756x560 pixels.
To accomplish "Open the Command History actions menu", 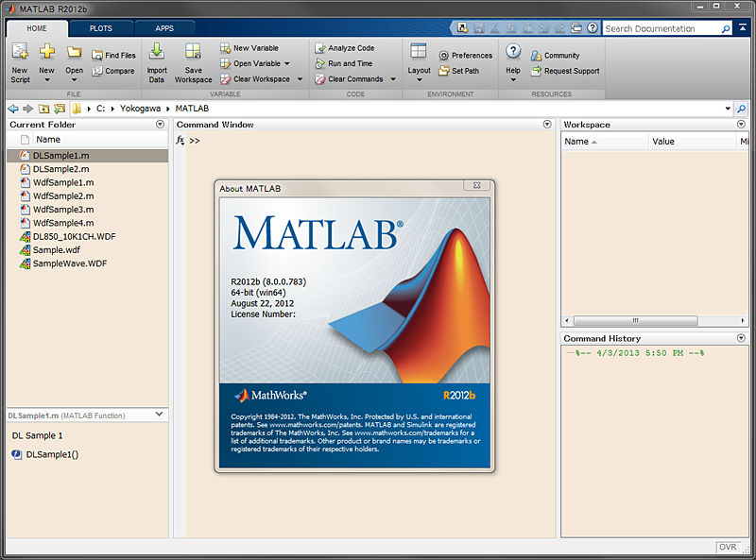I will coord(741,338).
